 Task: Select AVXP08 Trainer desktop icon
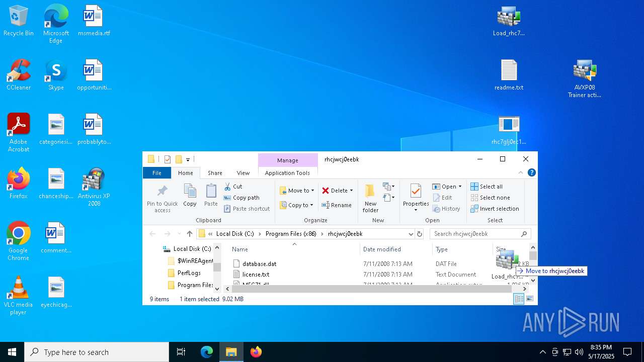pyautogui.click(x=585, y=79)
